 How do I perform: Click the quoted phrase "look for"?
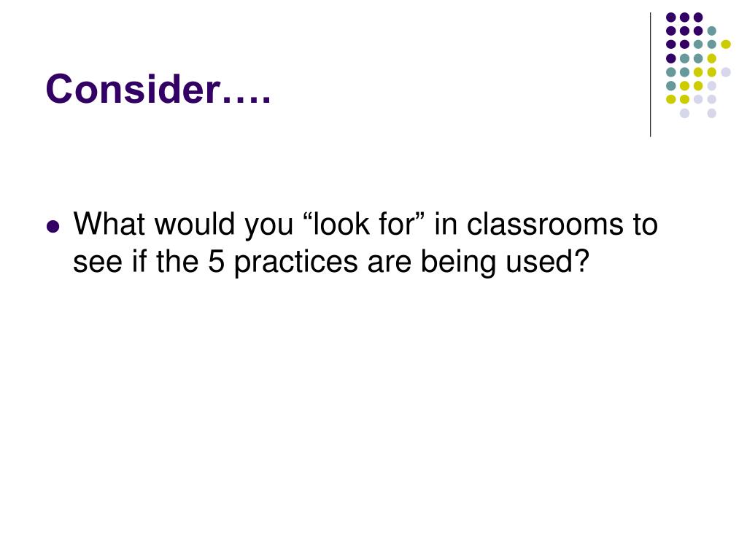click(x=363, y=223)
